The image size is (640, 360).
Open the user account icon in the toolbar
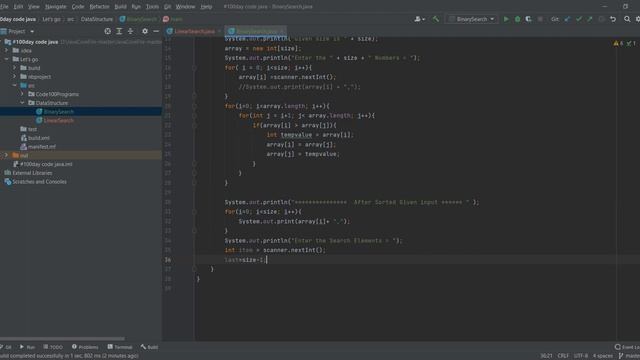tap(419, 19)
